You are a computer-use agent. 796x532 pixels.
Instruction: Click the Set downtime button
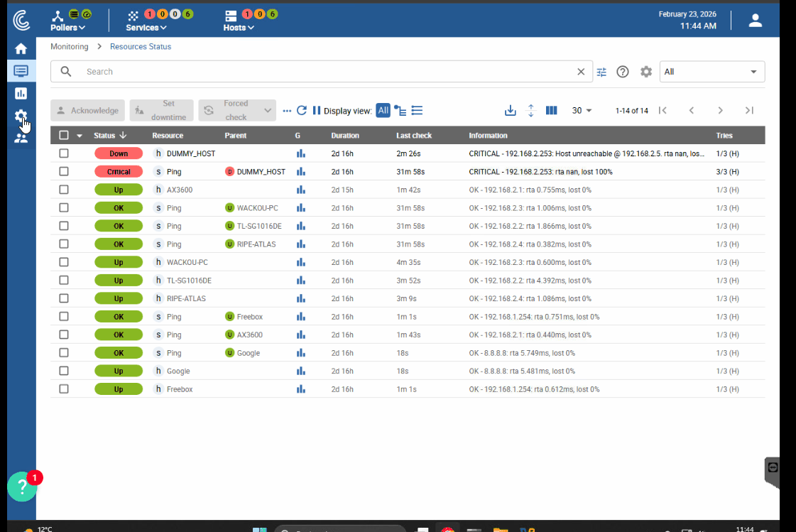(x=161, y=110)
